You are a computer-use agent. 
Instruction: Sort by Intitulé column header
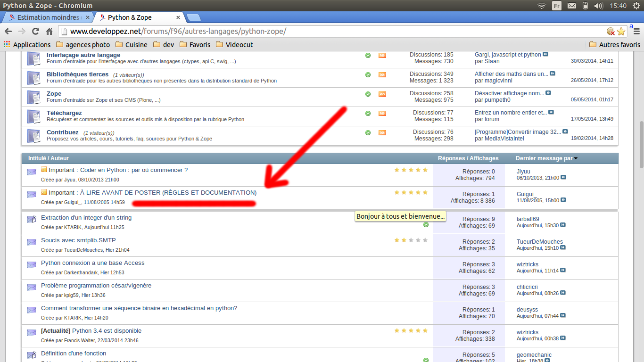coord(37,158)
